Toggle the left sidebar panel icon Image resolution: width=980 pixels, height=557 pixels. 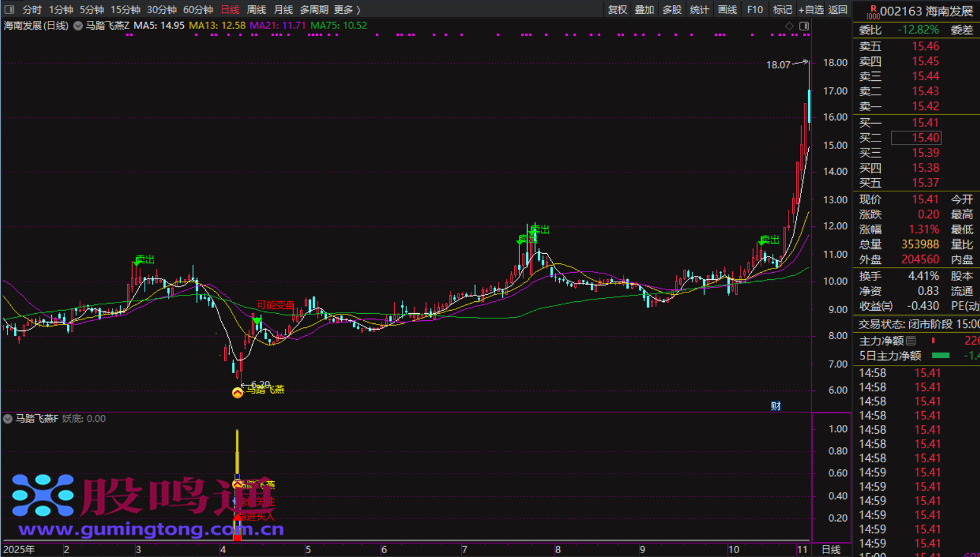click(9, 9)
